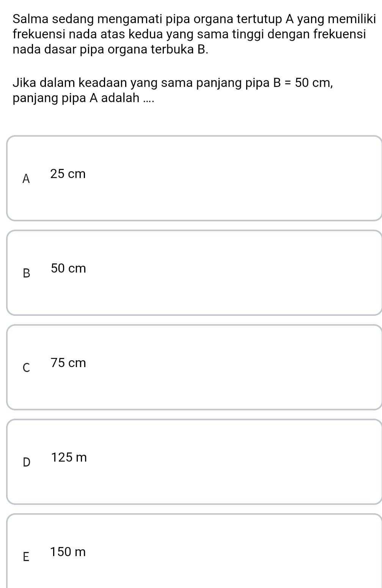
Task: Click the letter A option label
Action: click(x=26, y=179)
